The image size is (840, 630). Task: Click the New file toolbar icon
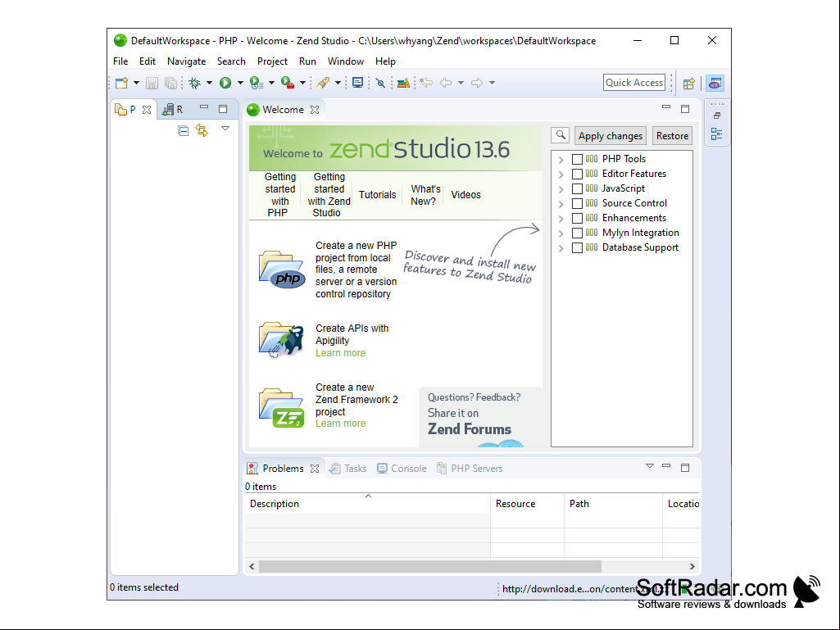click(x=122, y=83)
